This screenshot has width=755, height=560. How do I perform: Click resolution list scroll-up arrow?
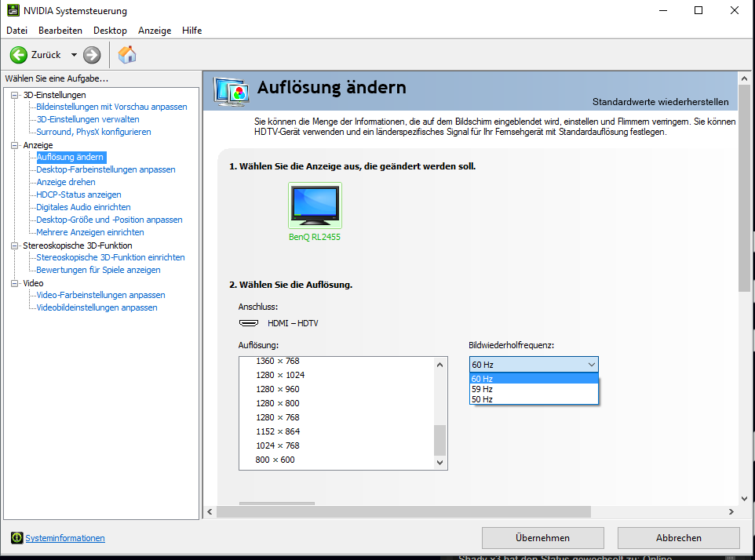[440, 365]
